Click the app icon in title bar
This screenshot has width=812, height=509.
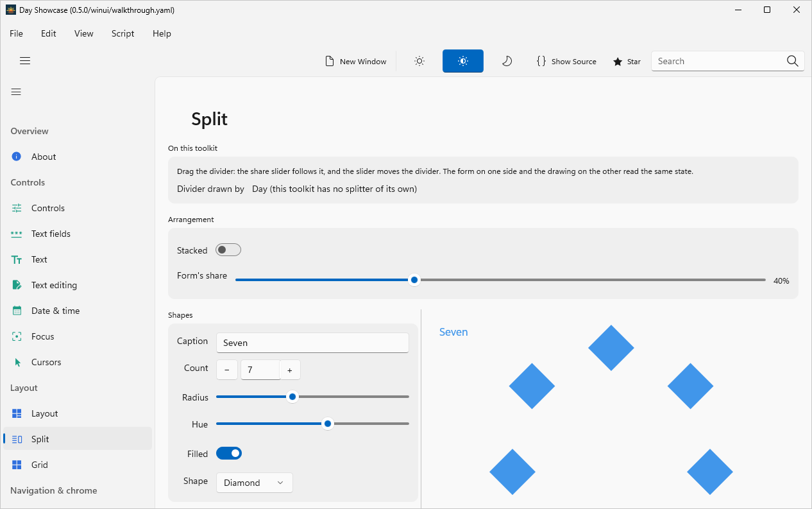(11, 10)
